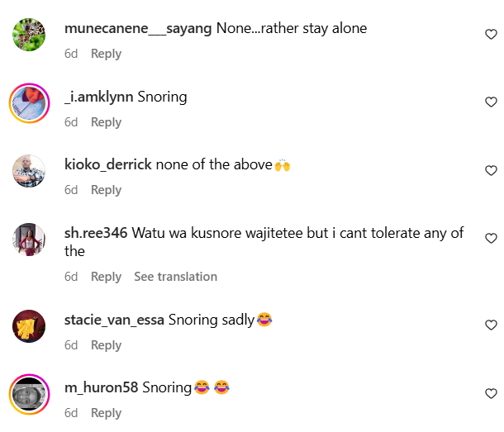504x432 pixels.
Task: Like sh.ree346's comment
Action: point(490,239)
